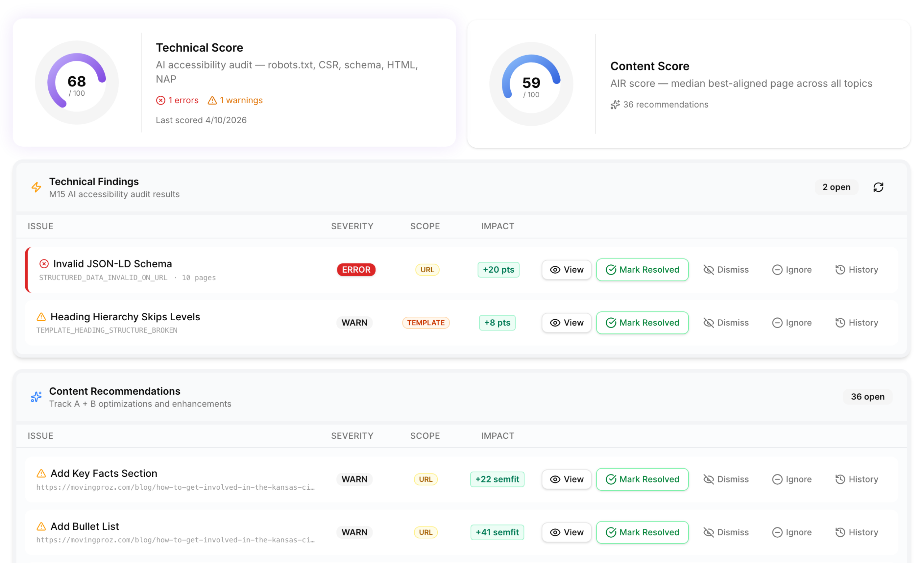Click the Technical Score gauge showing 68
This screenshot has width=924, height=563.
point(77,83)
